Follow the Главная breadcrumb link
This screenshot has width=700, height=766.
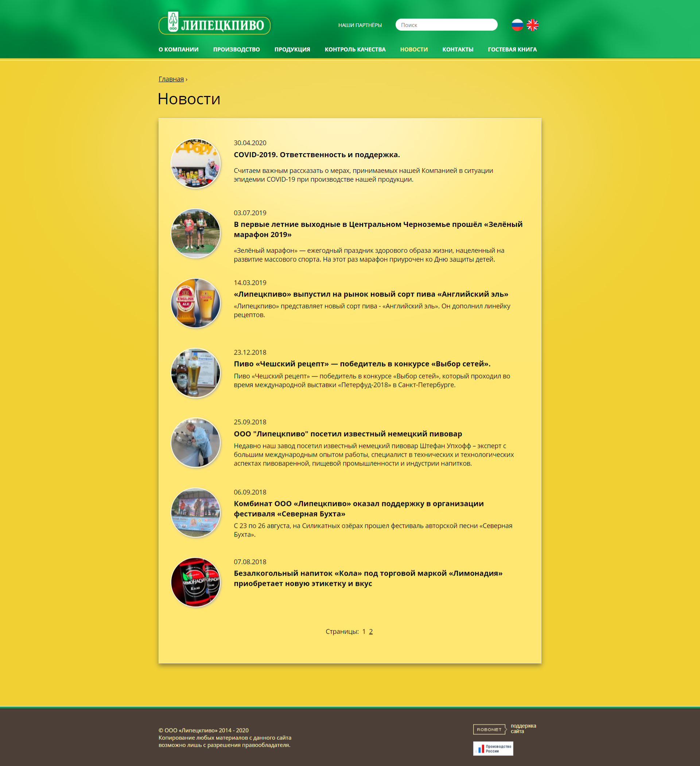171,79
